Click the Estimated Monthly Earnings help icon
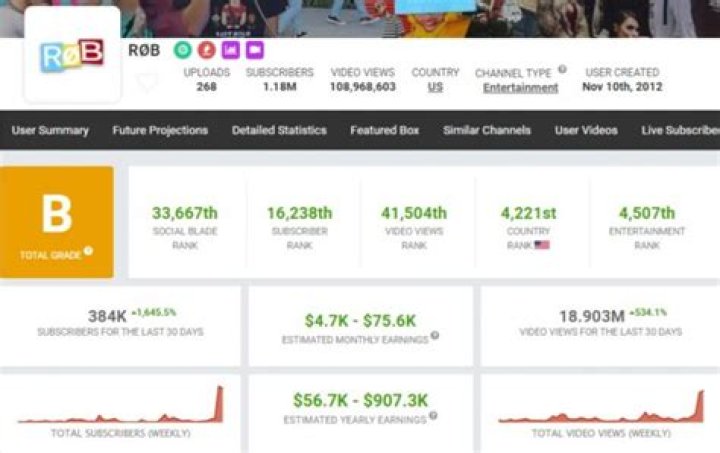This screenshot has width=720, height=453. pos(434,336)
